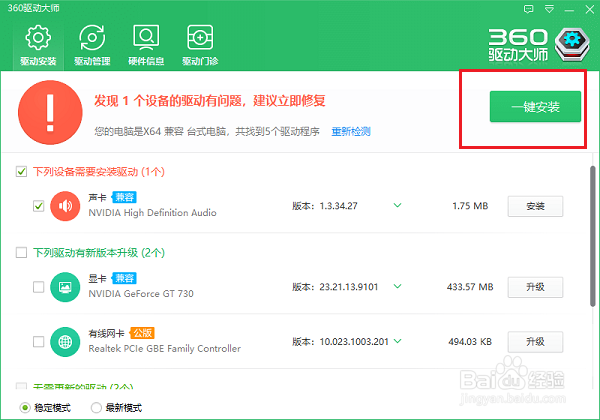Click the 兼容 tag next to 显卡
The width and height of the screenshot is (600, 420).
tap(124, 278)
